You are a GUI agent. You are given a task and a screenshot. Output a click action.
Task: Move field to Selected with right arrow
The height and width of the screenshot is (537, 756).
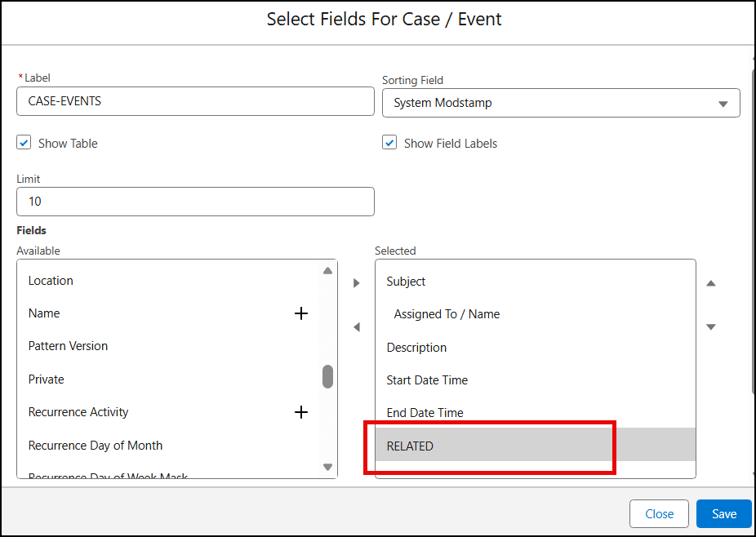356,283
